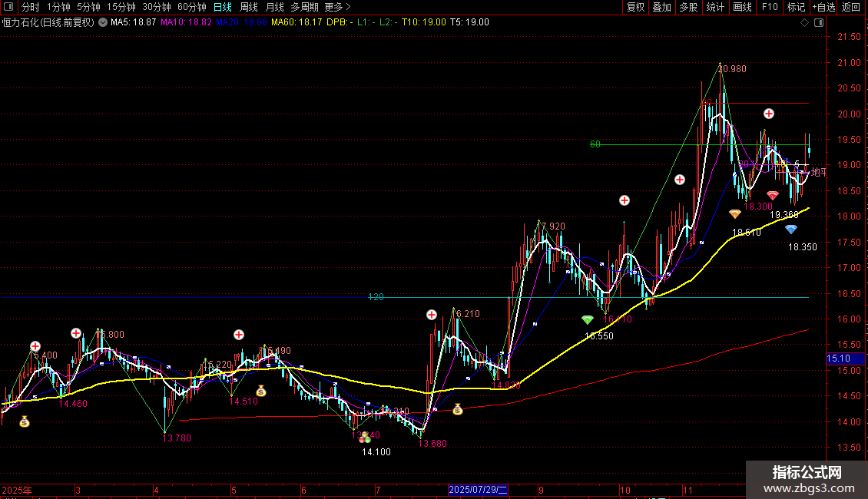Click the 2025/07/29/二 date marker
This screenshot has height=499, width=868.
(479, 490)
